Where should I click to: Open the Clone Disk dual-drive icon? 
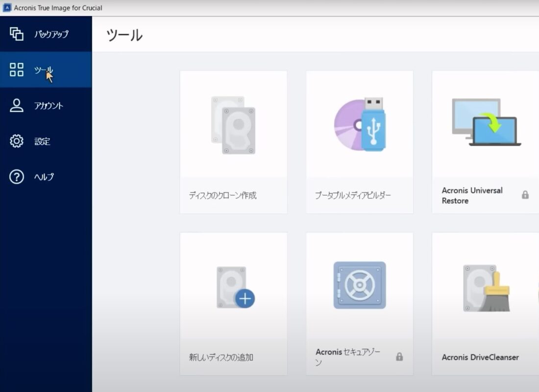pyautogui.click(x=233, y=125)
